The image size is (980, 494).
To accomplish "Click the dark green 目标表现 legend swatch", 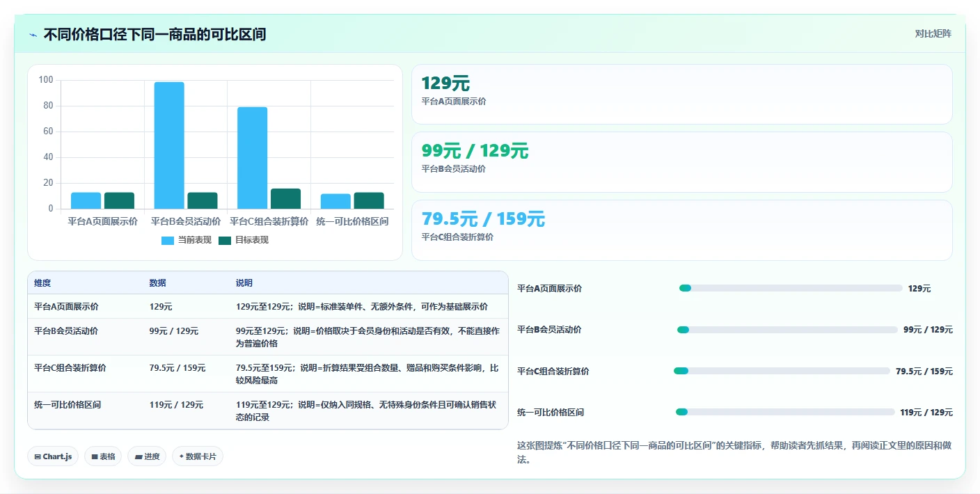I will click(x=225, y=240).
